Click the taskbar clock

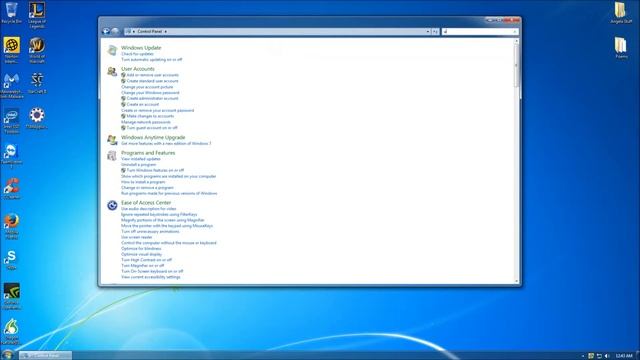624,356
